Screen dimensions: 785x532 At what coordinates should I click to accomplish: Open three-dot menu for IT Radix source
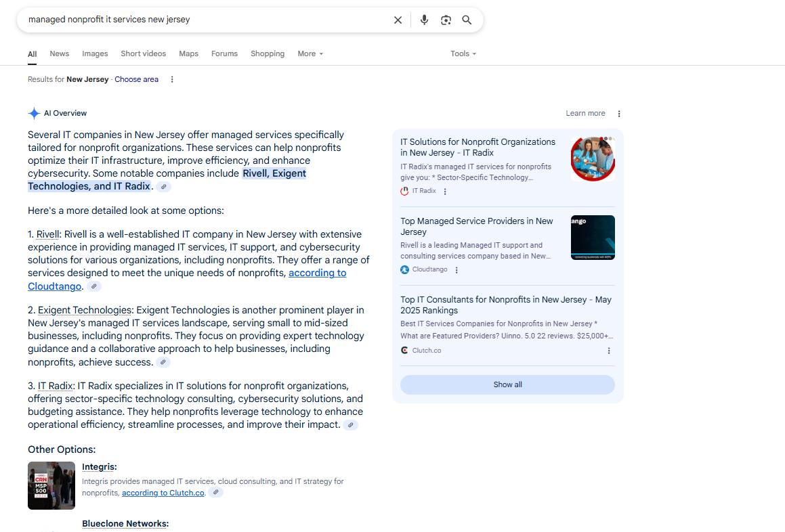[445, 191]
